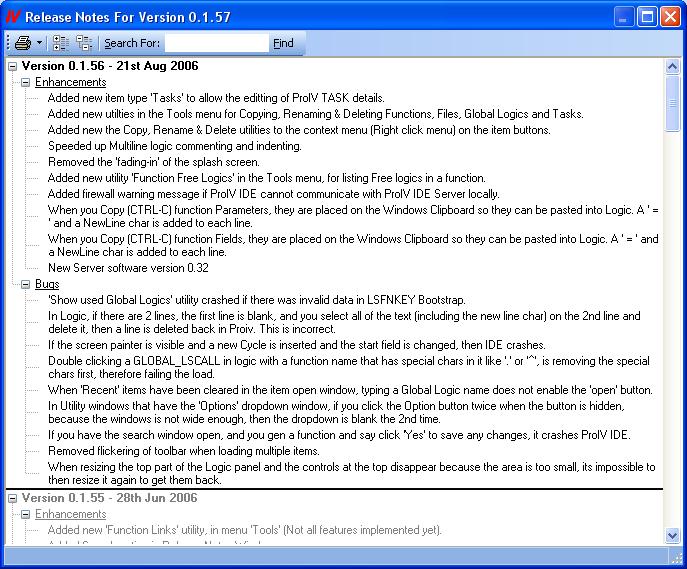
Task: Minimize the Release Notes window
Action: (623, 17)
